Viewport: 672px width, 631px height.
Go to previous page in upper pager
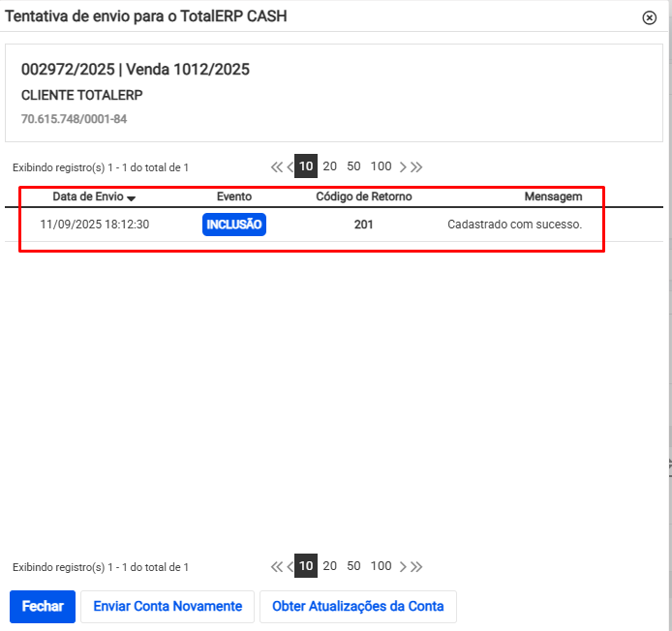click(x=290, y=166)
